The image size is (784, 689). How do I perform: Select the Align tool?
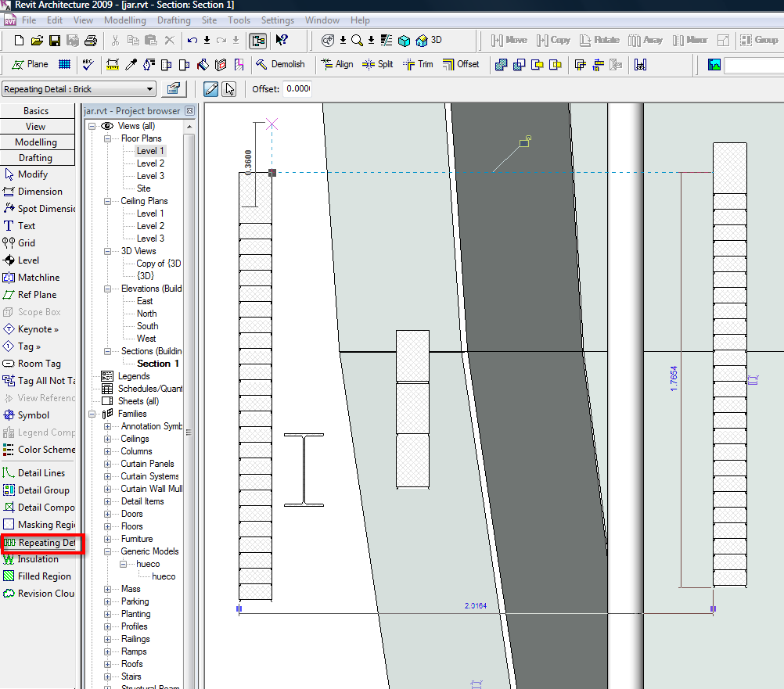(336, 64)
